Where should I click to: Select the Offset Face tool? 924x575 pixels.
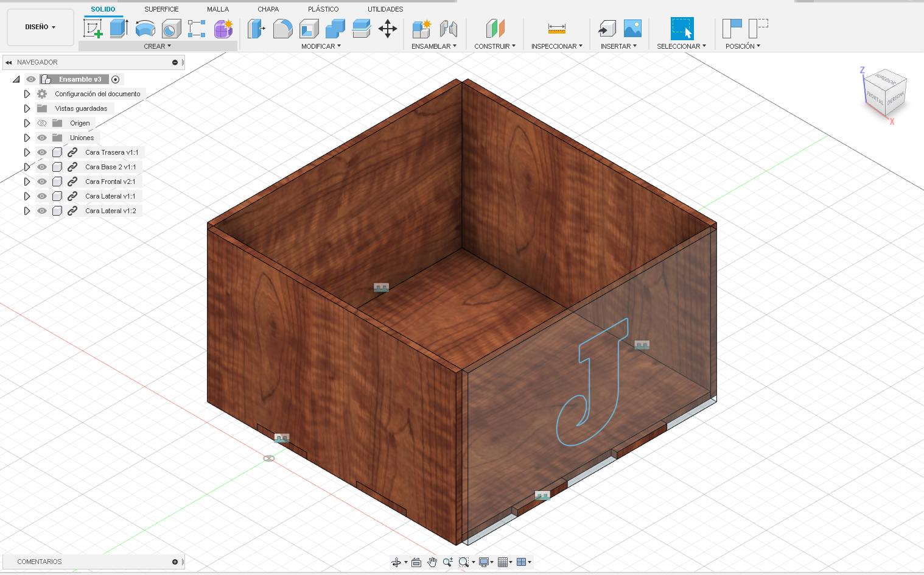tap(361, 29)
